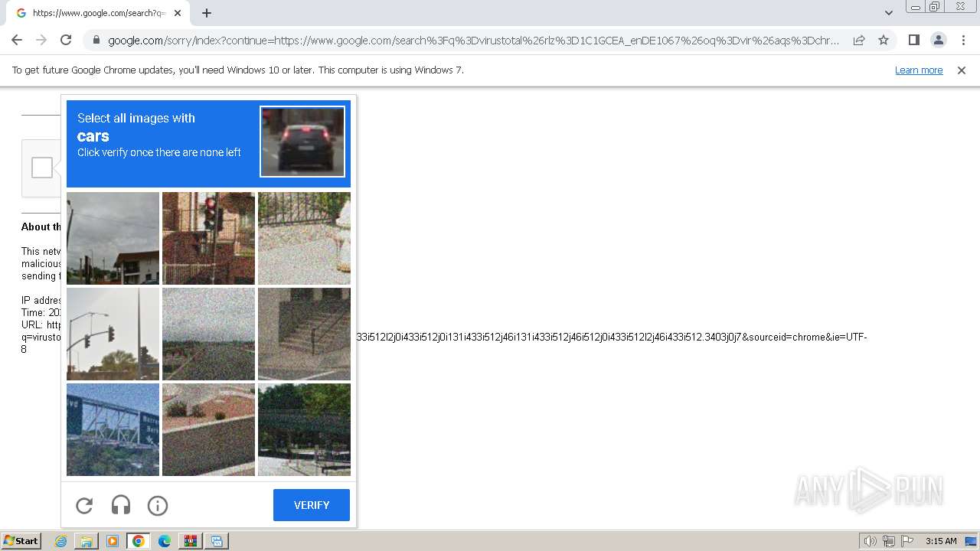Viewport: 980px width, 551px height.
Task: Get a new captcha challenge
Action: (84, 505)
